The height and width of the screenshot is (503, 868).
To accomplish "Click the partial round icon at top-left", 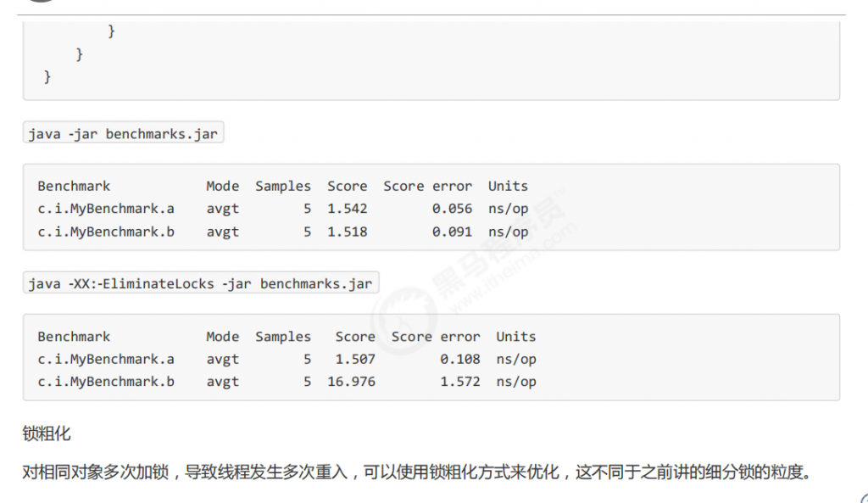I will pos(39,3).
